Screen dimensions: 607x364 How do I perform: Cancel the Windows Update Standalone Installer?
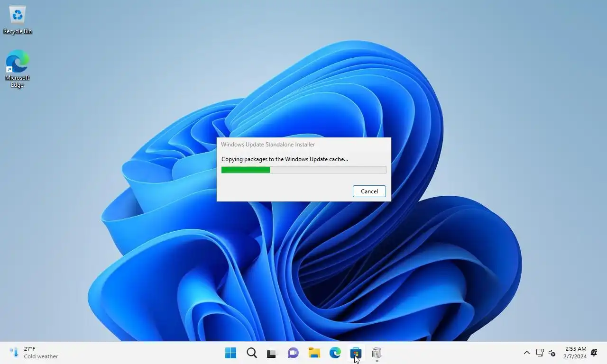coord(369,191)
